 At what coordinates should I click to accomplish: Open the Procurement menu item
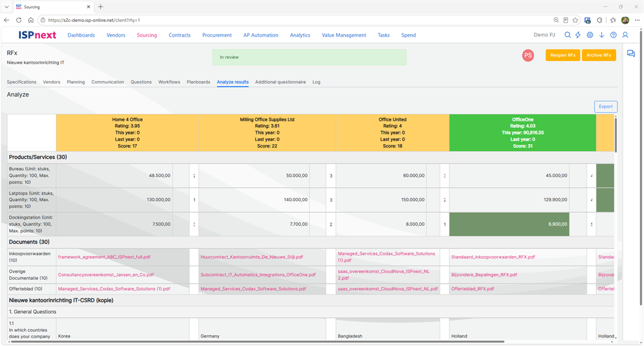(x=217, y=35)
